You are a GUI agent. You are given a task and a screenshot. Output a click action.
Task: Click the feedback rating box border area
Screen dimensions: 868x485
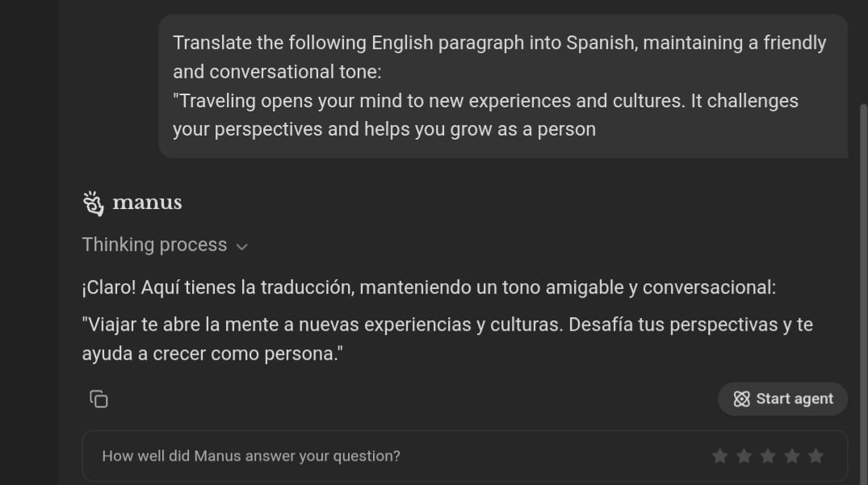[465, 456]
